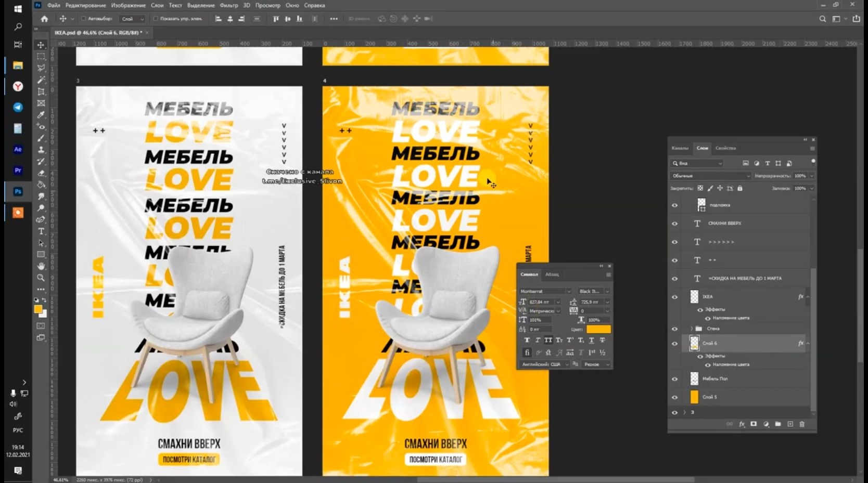Select the Eyedropper tool

[x=41, y=115]
